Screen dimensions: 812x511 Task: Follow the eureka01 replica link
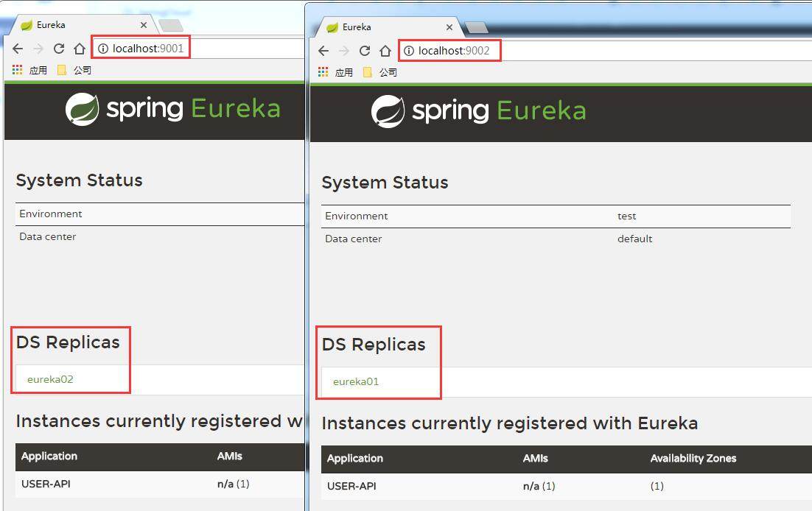pos(356,381)
